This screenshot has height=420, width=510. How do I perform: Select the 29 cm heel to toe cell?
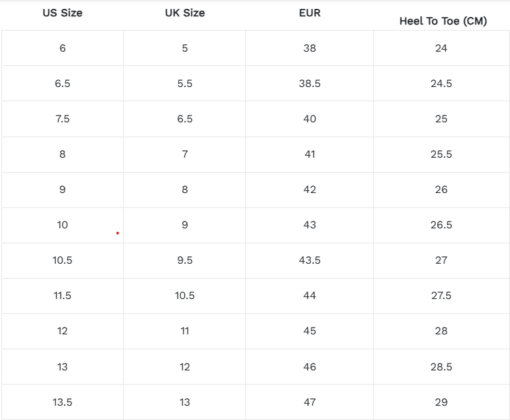point(441,402)
